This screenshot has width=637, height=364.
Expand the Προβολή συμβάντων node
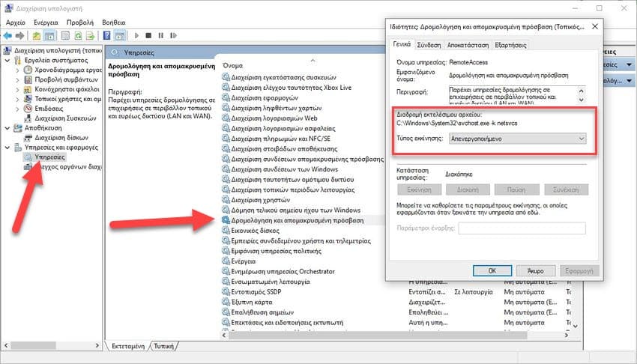[17, 80]
